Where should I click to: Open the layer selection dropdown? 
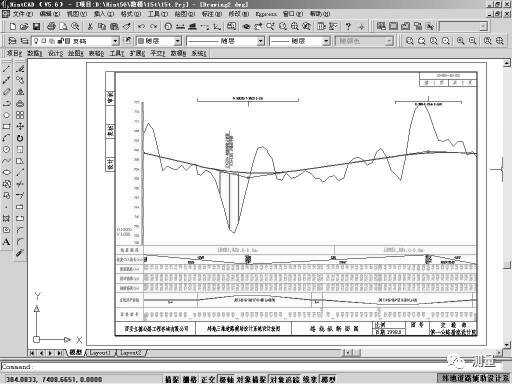75,41
